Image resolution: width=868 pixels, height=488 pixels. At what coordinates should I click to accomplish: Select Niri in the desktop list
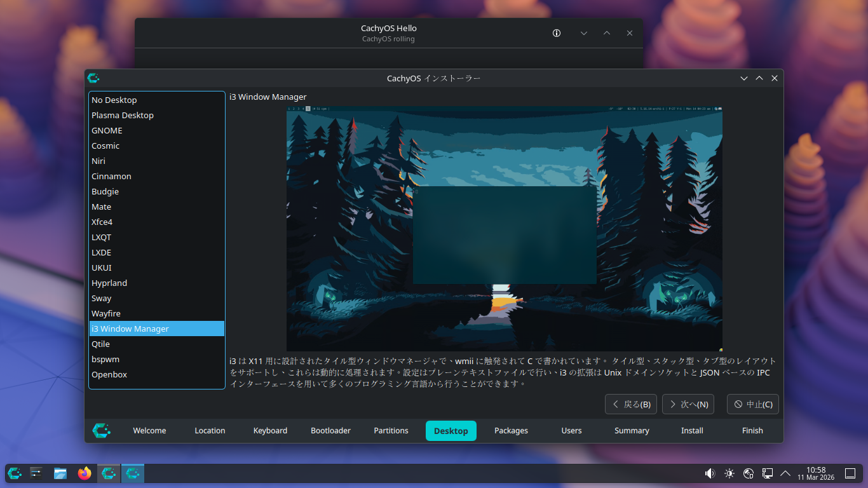tap(157, 161)
